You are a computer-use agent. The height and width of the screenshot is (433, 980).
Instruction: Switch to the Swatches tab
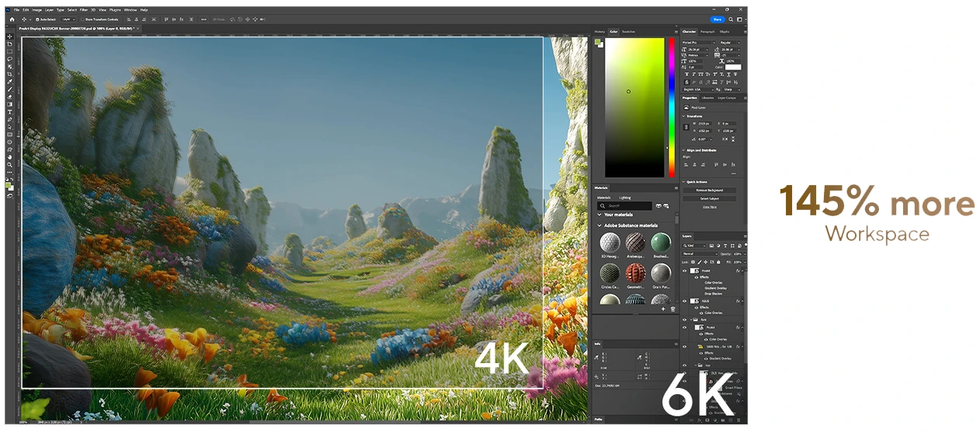coord(628,32)
